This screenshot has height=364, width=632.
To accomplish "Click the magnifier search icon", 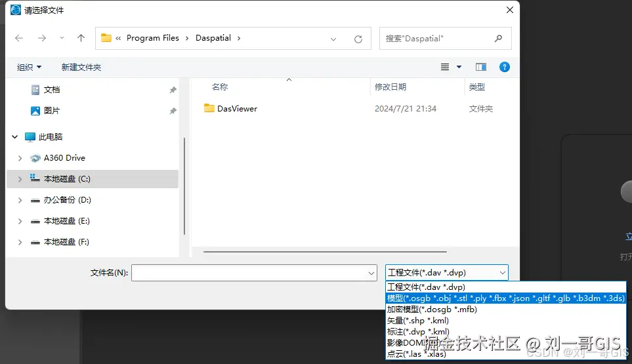I will (x=499, y=38).
